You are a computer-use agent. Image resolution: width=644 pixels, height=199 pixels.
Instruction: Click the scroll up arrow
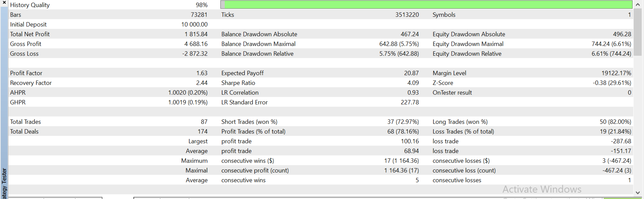coord(638,5)
